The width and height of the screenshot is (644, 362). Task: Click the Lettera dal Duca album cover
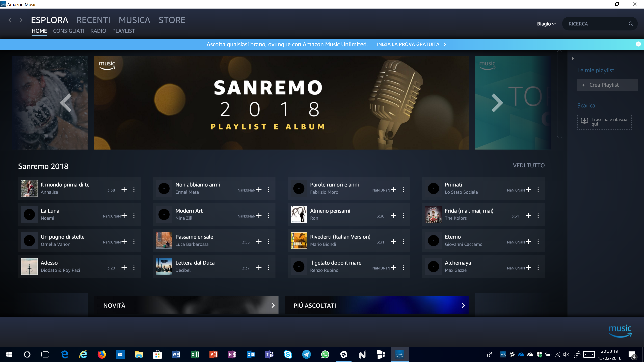pos(164,267)
